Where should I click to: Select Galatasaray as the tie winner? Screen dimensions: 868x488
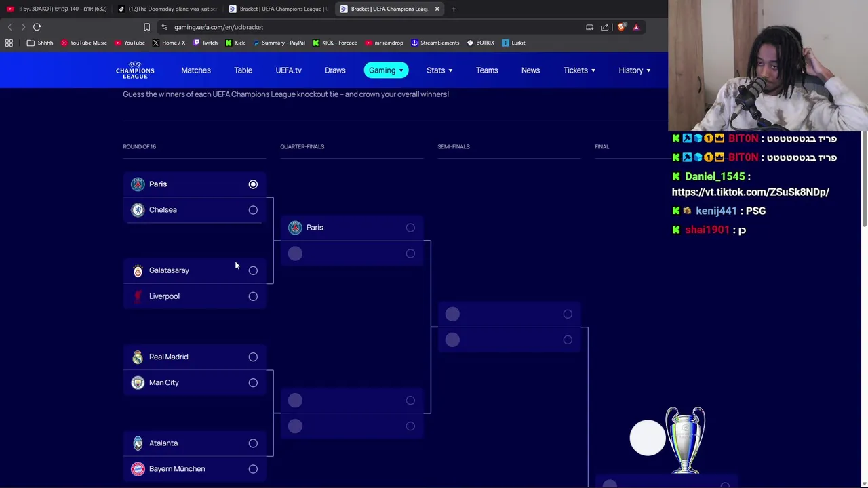(253, 270)
